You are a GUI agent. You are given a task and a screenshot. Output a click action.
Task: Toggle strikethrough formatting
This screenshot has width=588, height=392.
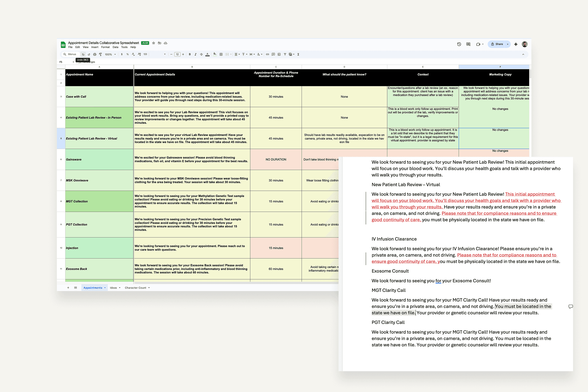click(201, 54)
